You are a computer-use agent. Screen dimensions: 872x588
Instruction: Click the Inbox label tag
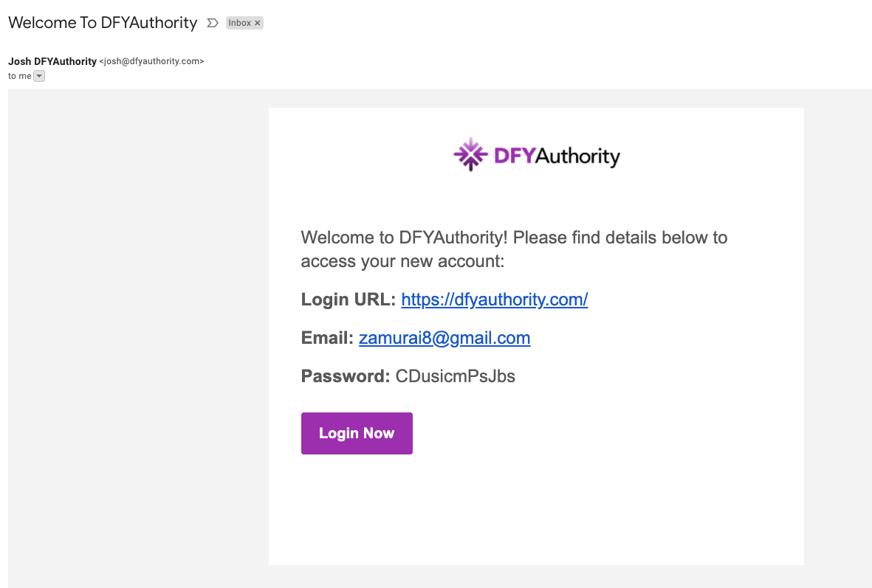239,23
